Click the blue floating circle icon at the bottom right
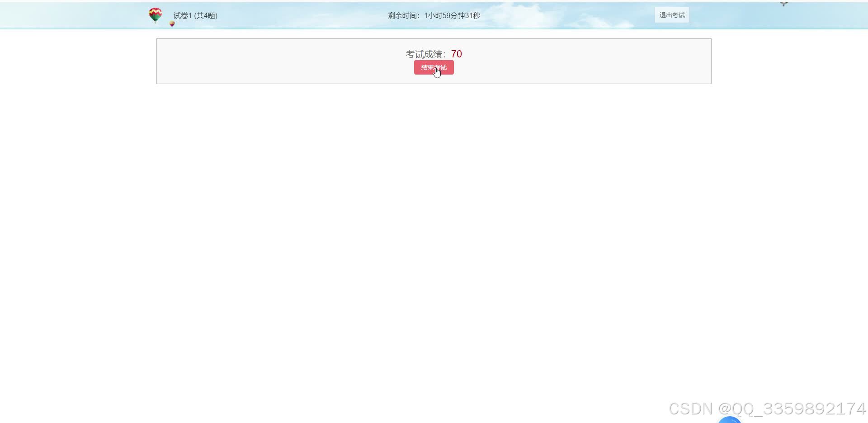This screenshot has height=423, width=868. (x=730, y=420)
